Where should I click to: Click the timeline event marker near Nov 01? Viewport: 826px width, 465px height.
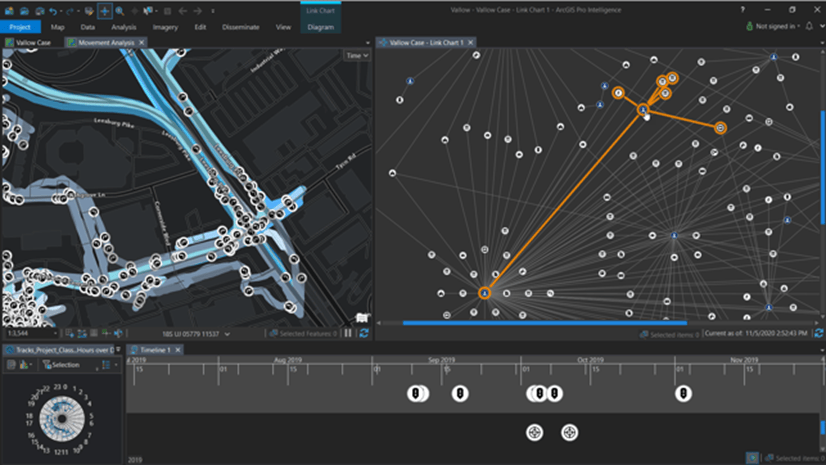[x=683, y=393]
